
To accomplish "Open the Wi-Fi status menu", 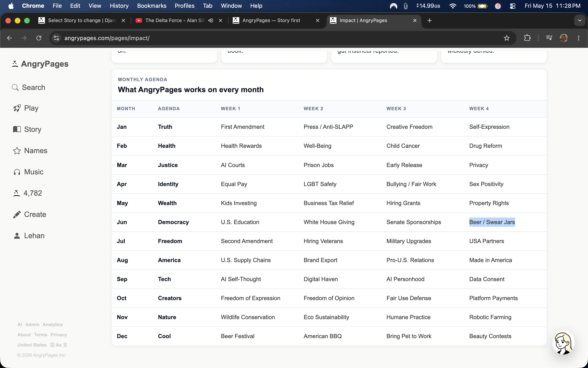I will (452, 6).
